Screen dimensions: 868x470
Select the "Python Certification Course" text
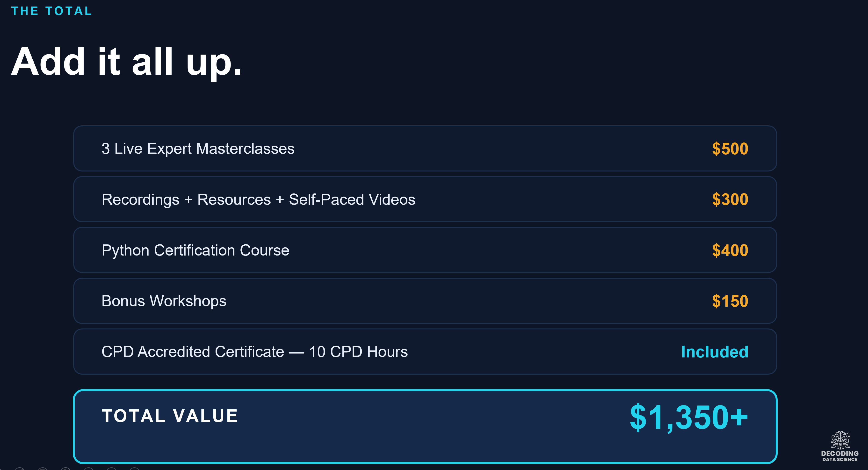(x=195, y=250)
